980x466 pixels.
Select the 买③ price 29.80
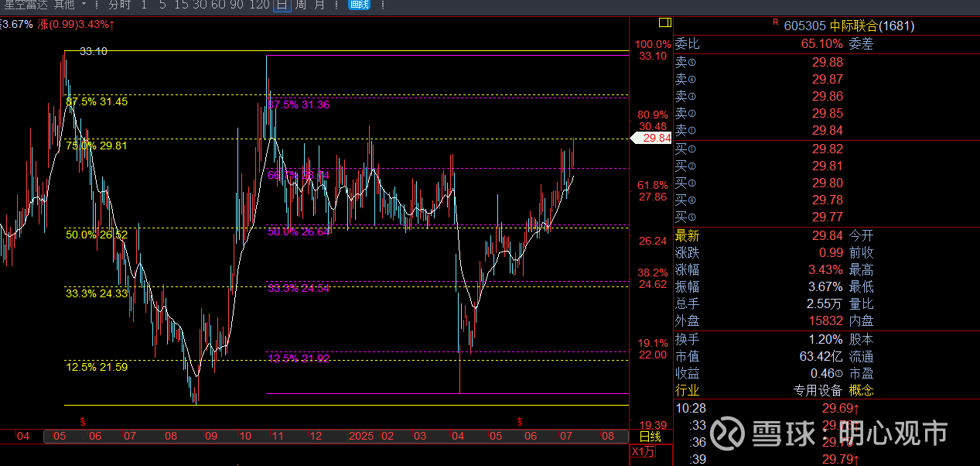[x=827, y=183]
